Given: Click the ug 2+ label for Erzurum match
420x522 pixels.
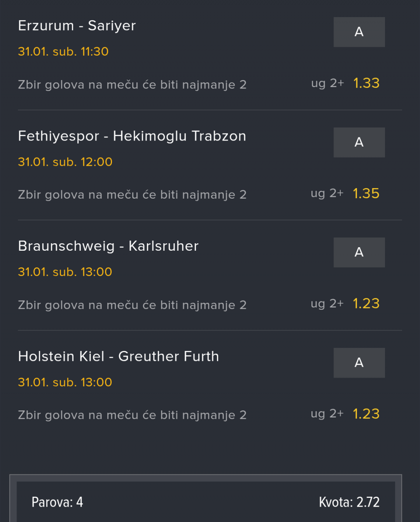Looking at the screenshot, I should pyautogui.click(x=327, y=83).
